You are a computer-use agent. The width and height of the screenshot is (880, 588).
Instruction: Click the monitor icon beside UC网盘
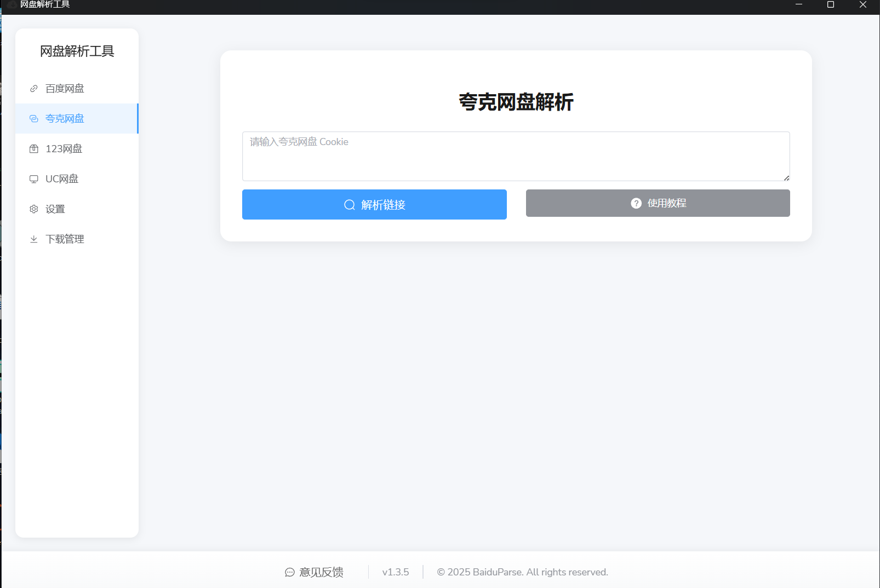click(34, 179)
